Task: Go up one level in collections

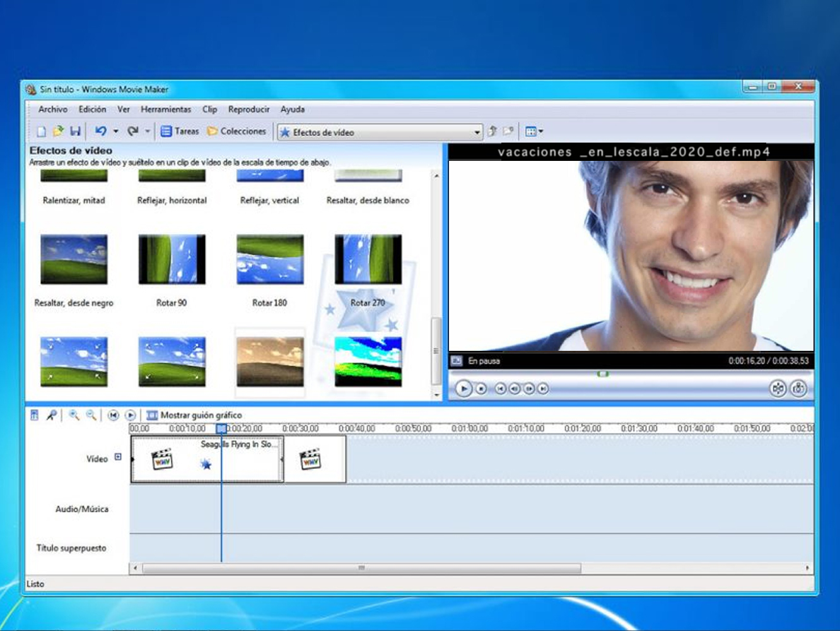Action: tap(493, 131)
